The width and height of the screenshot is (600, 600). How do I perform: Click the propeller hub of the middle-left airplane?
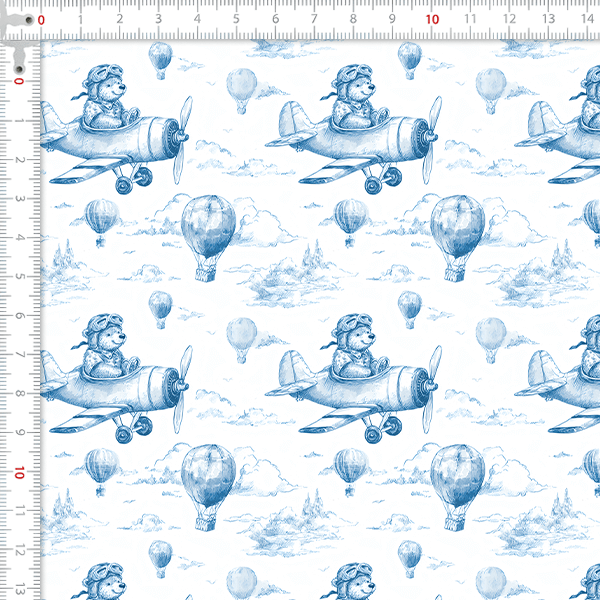coord(182,382)
